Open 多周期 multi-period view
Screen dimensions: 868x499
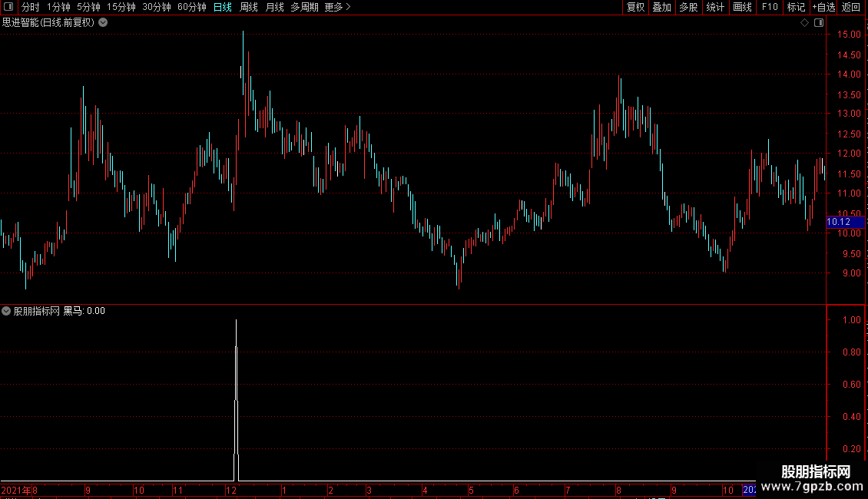(x=304, y=7)
